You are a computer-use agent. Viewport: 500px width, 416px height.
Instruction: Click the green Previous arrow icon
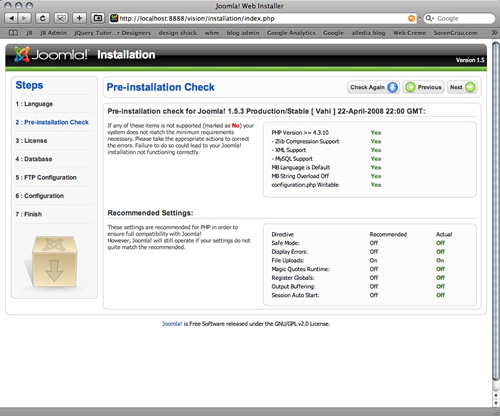(410, 87)
